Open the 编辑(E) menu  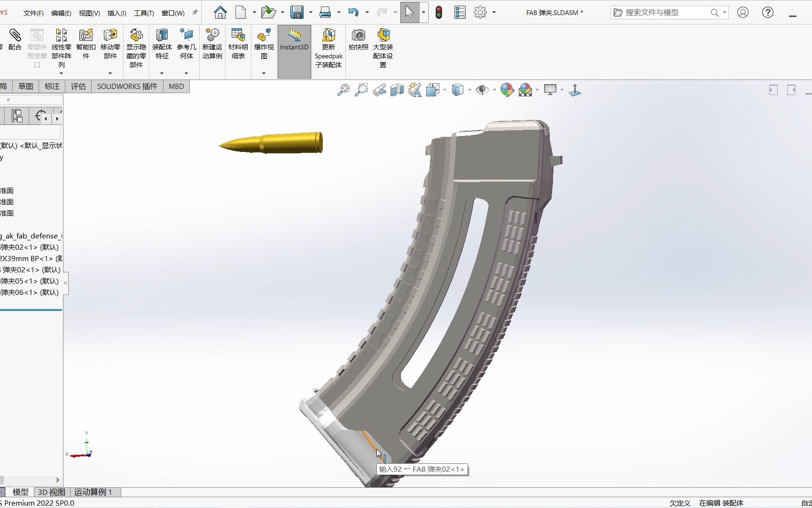(61, 13)
